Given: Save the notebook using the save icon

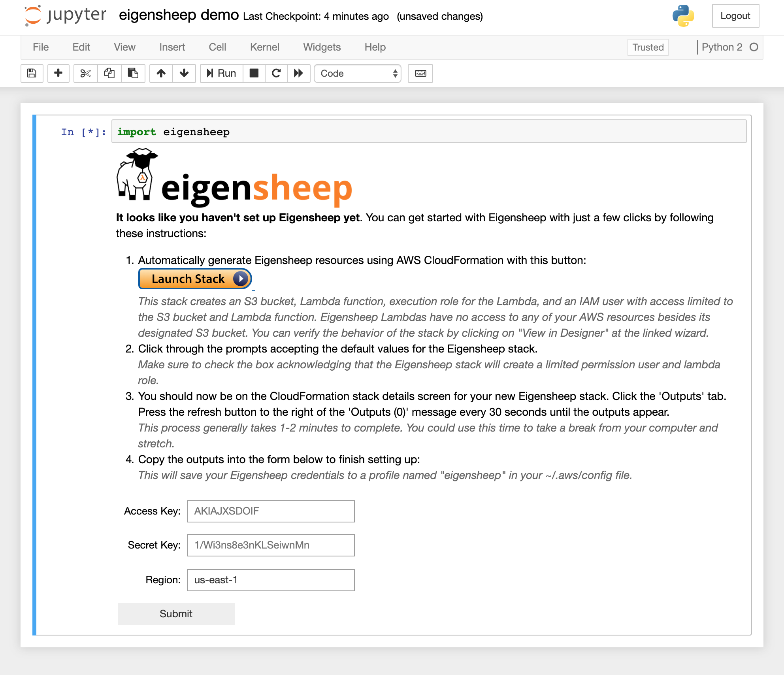Looking at the screenshot, I should click(x=32, y=74).
